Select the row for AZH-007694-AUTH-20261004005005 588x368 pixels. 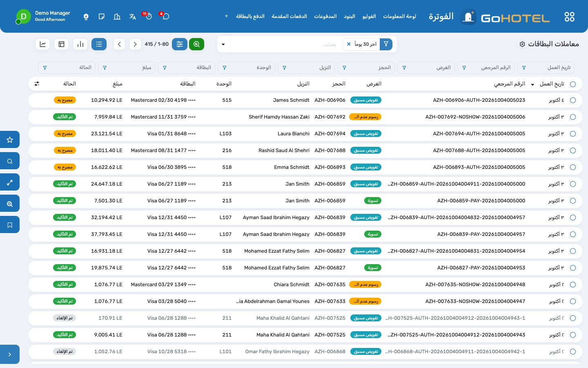click(573, 134)
